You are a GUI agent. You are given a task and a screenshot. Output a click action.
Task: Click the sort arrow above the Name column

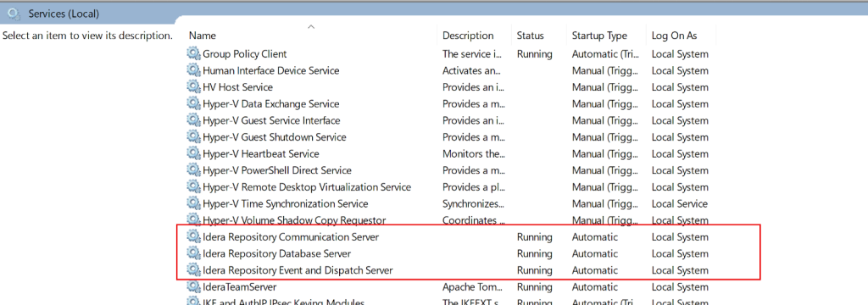(x=311, y=25)
